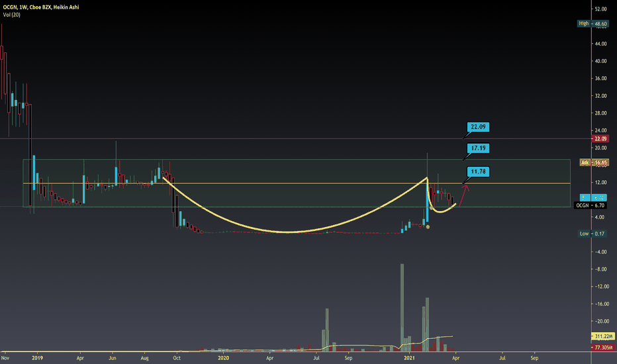Viewport: 617px width, 364px height.
Task: Select the blue 11.78 price callout
Action: [478, 171]
